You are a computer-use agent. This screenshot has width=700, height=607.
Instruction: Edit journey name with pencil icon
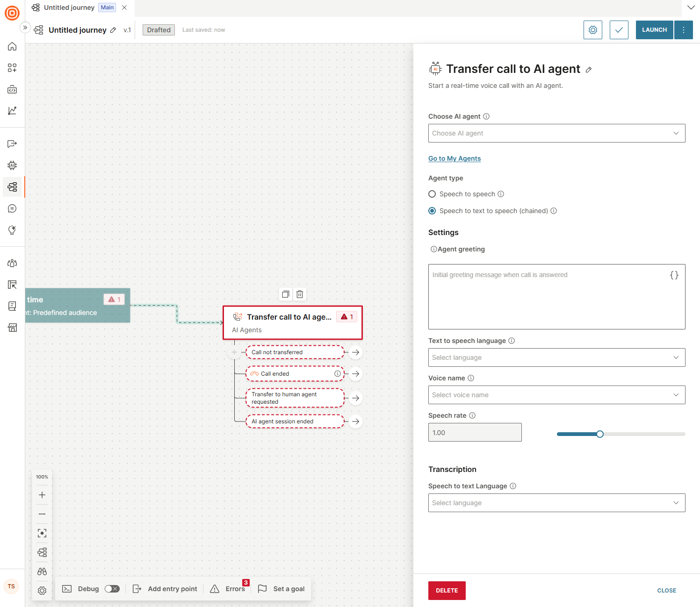click(113, 30)
